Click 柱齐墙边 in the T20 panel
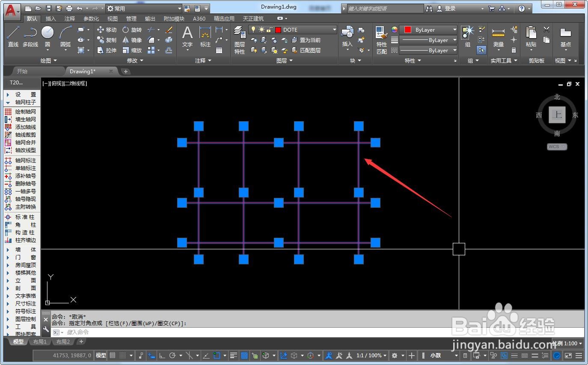 [21, 240]
